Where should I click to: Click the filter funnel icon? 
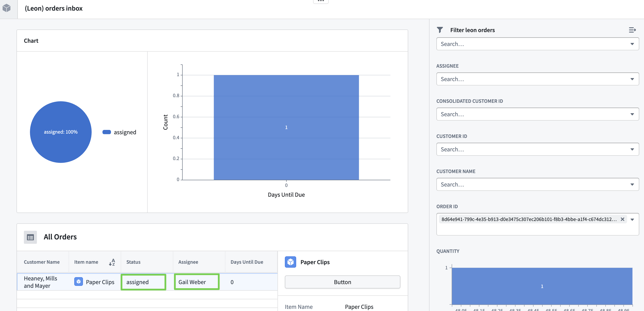point(440,30)
